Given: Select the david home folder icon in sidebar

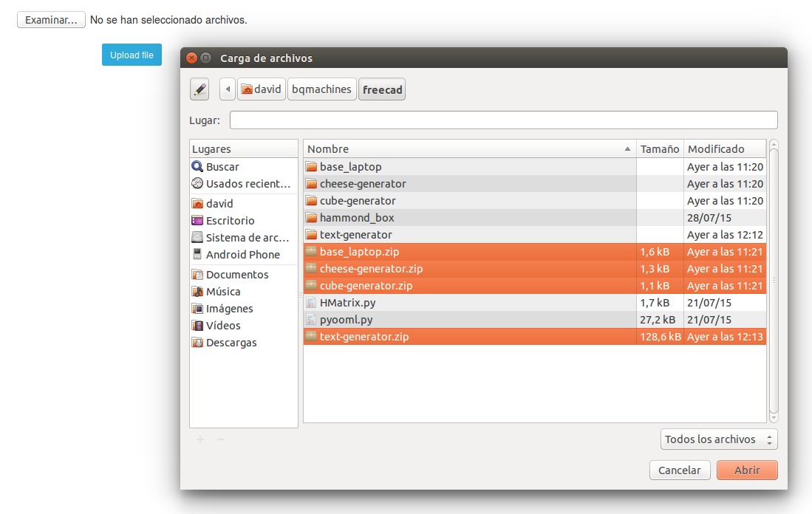Looking at the screenshot, I should coord(197,203).
